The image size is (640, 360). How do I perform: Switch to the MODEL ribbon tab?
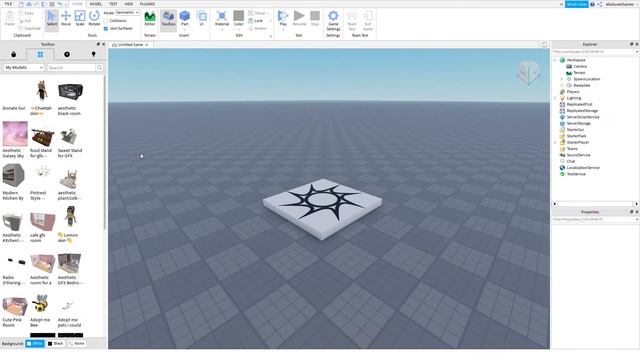pyautogui.click(x=96, y=4)
